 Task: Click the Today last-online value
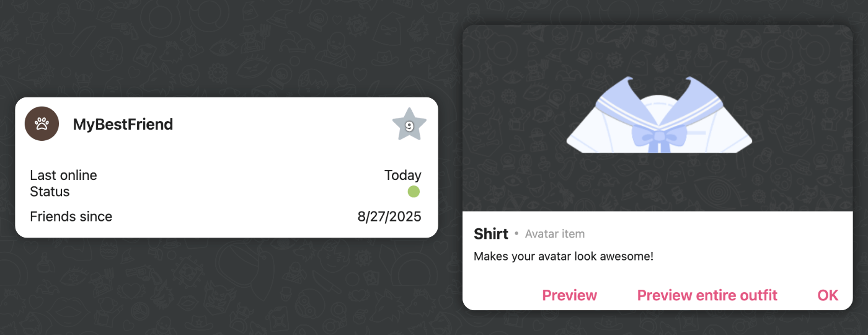pyautogui.click(x=403, y=176)
